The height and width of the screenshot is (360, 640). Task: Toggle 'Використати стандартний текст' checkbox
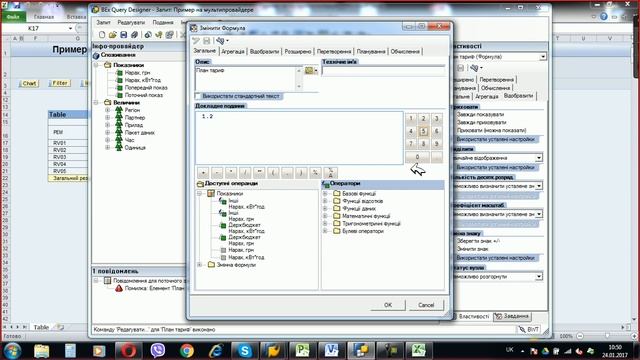tap(198, 96)
